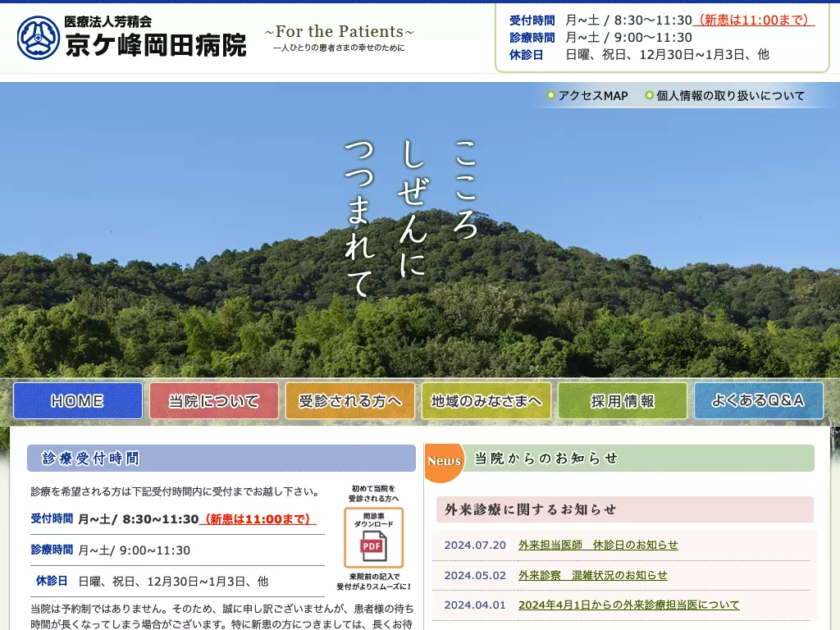This screenshot has height=630, width=840.
Task: Click the news date 2024.04.01
Action: [x=475, y=605]
